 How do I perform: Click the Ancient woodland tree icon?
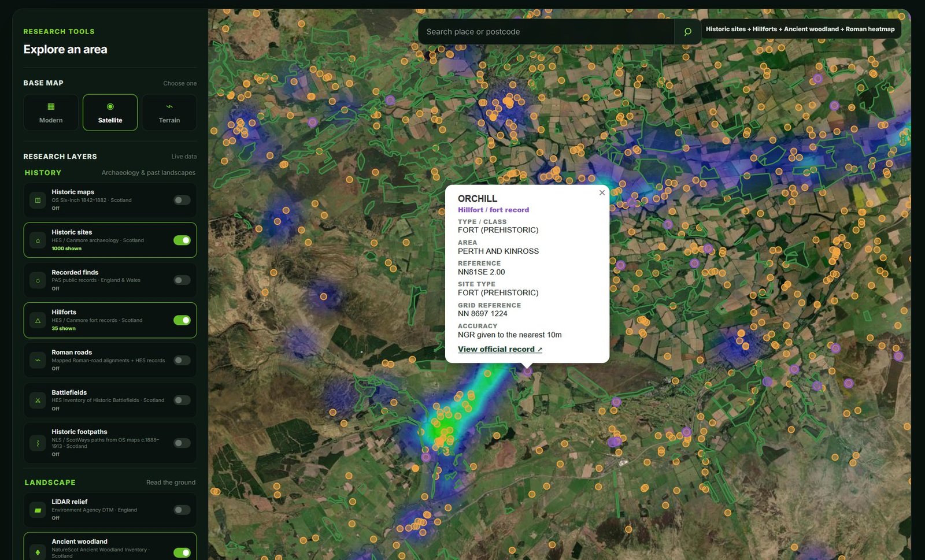pos(38,552)
